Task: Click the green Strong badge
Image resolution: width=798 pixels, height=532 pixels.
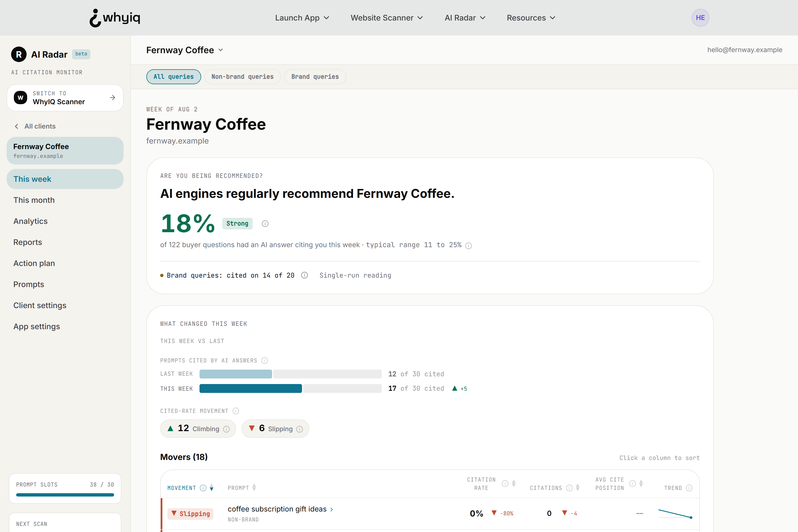Action: 237,224
